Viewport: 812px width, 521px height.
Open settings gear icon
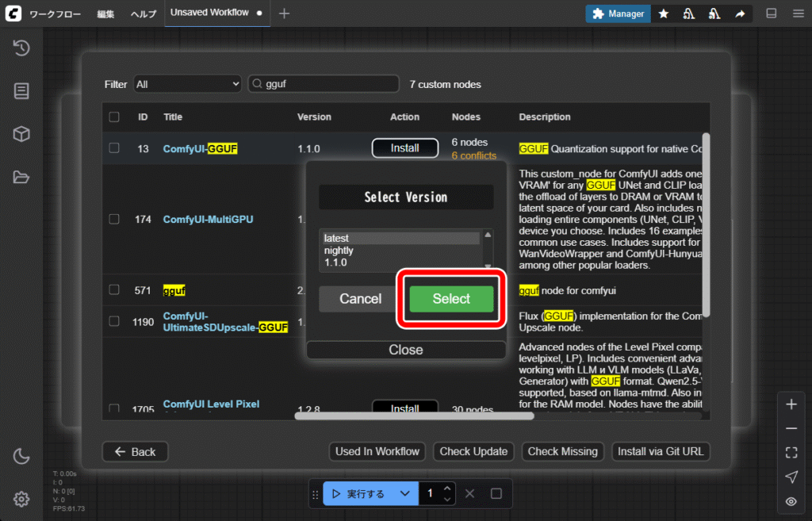21,500
